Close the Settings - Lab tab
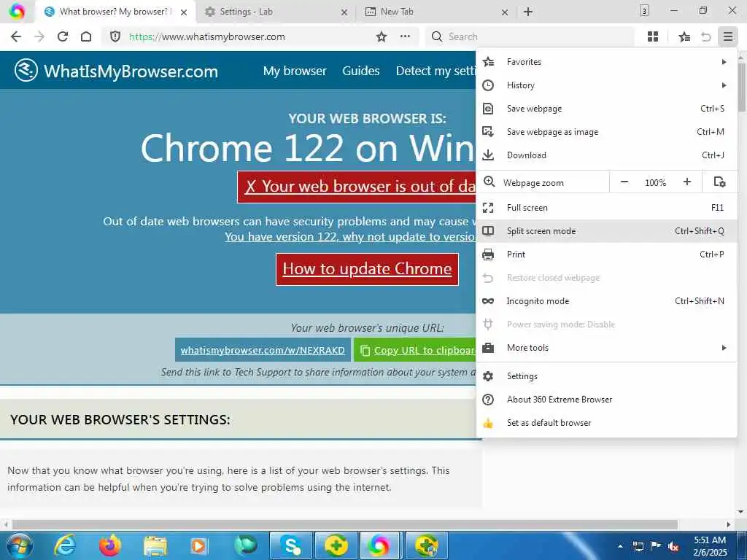 344,12
